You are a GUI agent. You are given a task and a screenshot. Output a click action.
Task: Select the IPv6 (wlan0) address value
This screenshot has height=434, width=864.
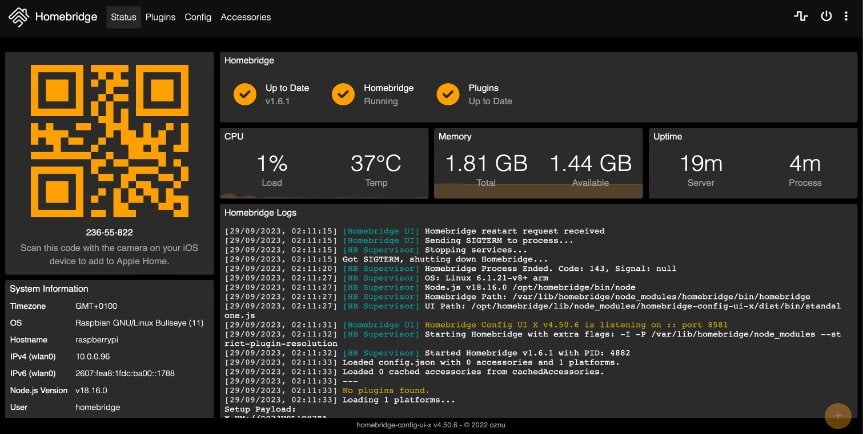[x=125, y=373]
